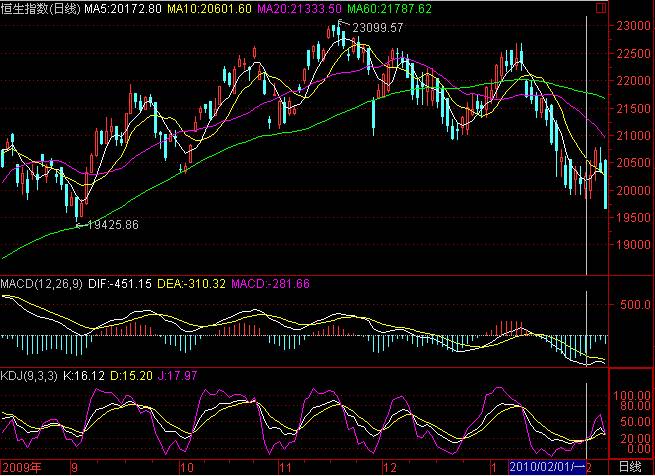Click the 恒生指数(日线) chart title
This screenshot has width=655, height=476.
click(40, 8)
